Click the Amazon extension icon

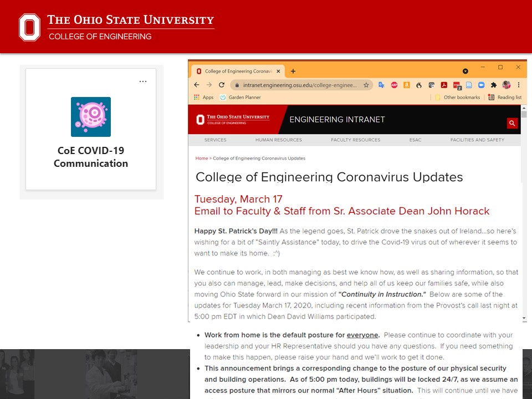pos(406,85)
